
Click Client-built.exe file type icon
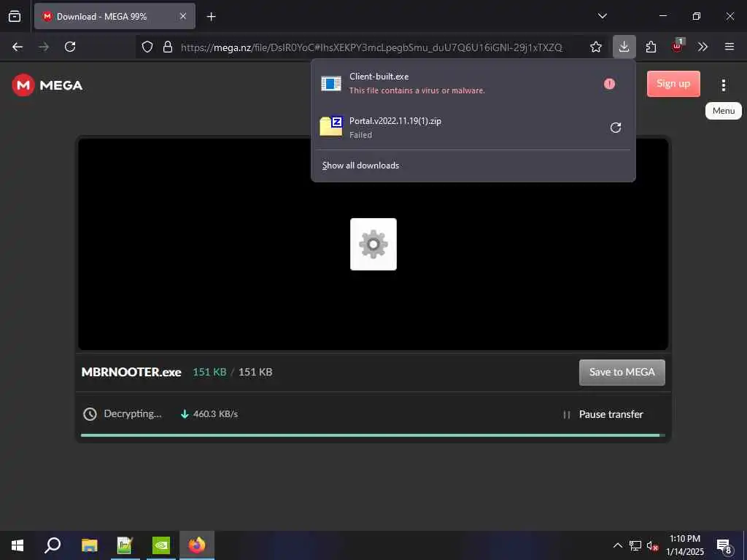pos(331,84)
